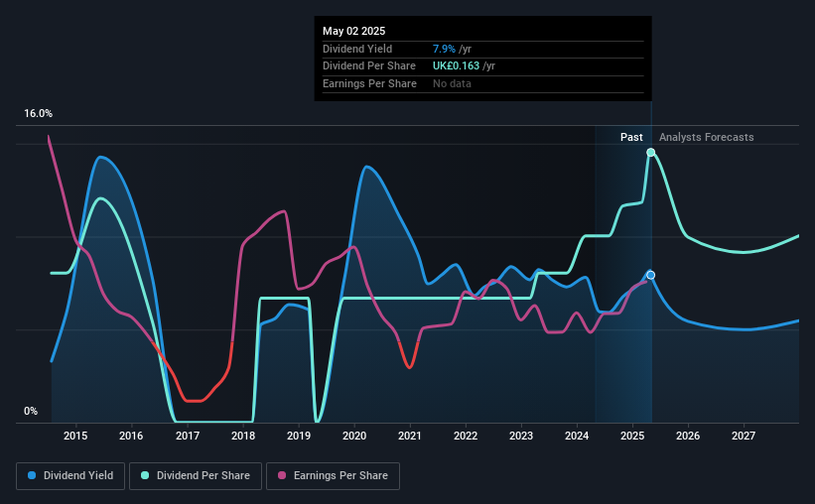Image resolution: width=815 pixels, height=504 pixels.
Task: Click the Dividend Per Share tooltip row label
Action: pyautogui.click(x=369, y=66)
